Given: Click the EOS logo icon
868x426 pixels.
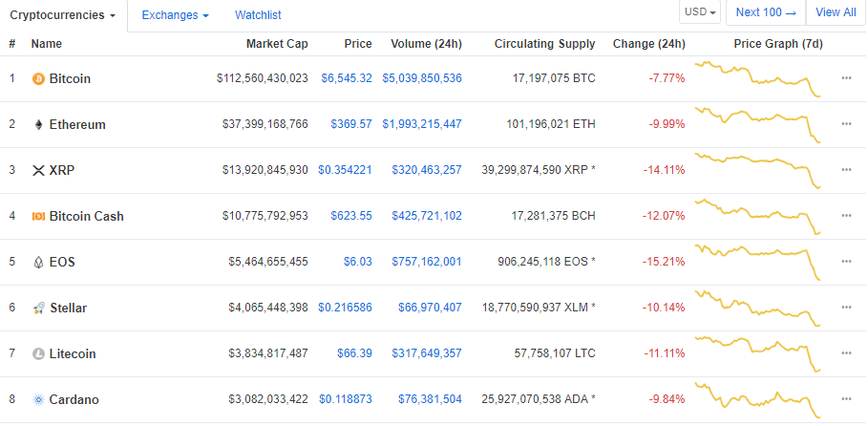Looking at the screenshot, I should 38,262.
